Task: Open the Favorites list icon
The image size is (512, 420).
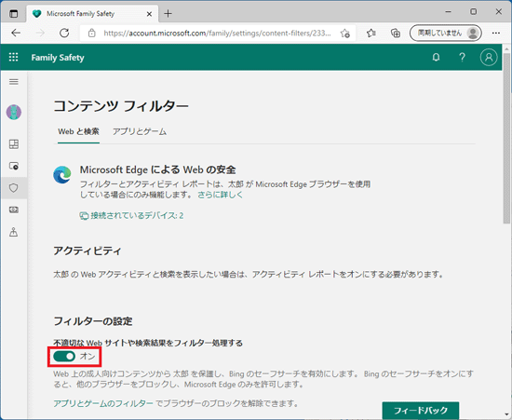Action: click(371, 33)
